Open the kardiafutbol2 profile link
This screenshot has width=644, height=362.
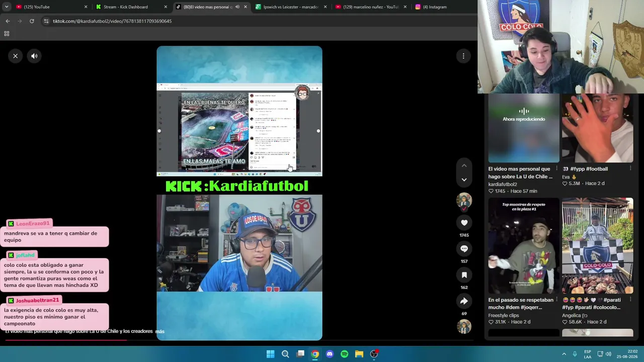point(503,184)
